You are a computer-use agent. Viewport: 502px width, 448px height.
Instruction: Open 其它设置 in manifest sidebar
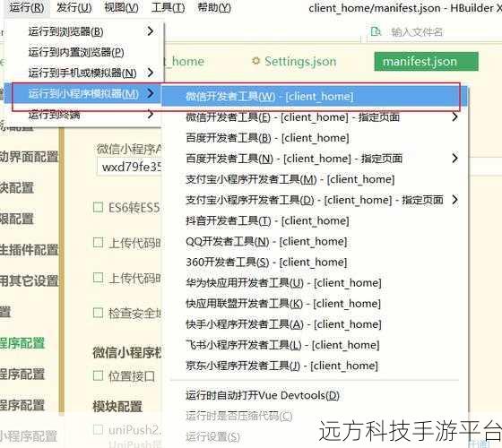pyautogui.click(x=29, y=280)
